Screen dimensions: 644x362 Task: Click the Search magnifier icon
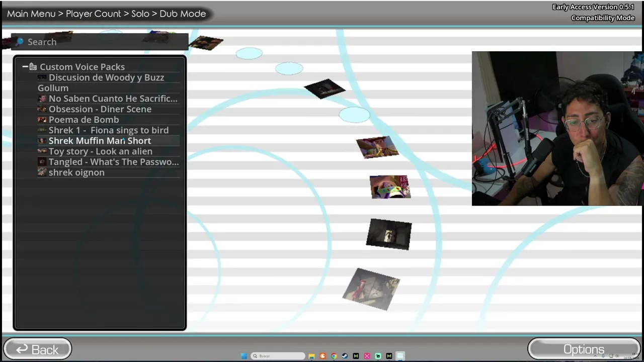click(19, 42)
